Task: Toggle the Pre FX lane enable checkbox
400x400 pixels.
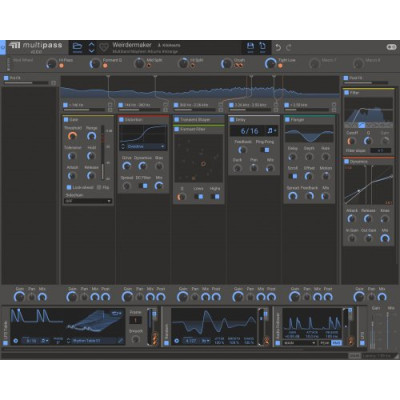Action: 6,78
